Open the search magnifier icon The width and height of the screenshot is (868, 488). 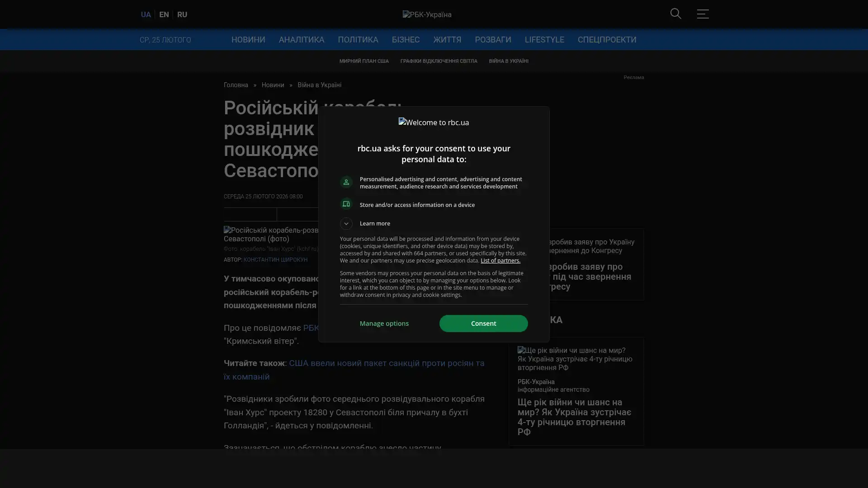[x=675, y=14]
